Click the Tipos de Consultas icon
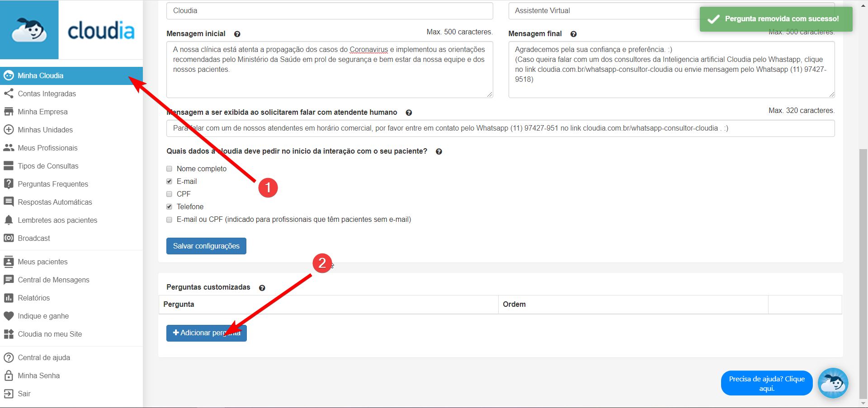The image size is (868, 408). (9, 166)
